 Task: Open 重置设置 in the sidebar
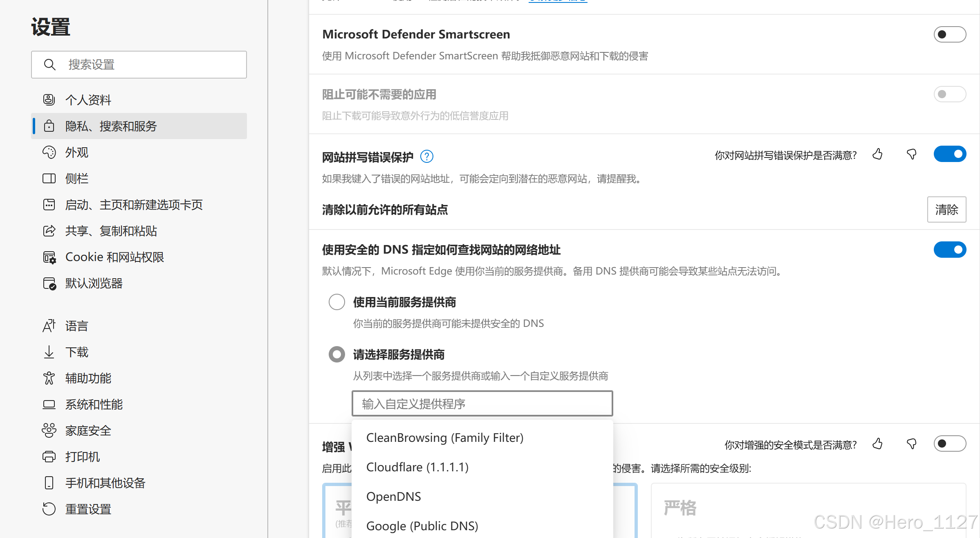click(x=88, y=509)
